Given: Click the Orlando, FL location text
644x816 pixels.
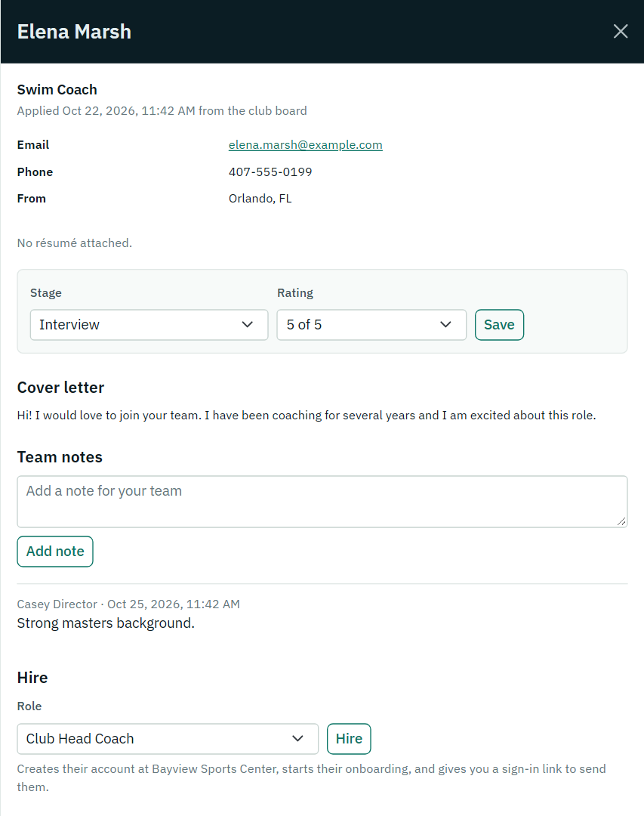Looking at the screenshot, I should 260,198.
